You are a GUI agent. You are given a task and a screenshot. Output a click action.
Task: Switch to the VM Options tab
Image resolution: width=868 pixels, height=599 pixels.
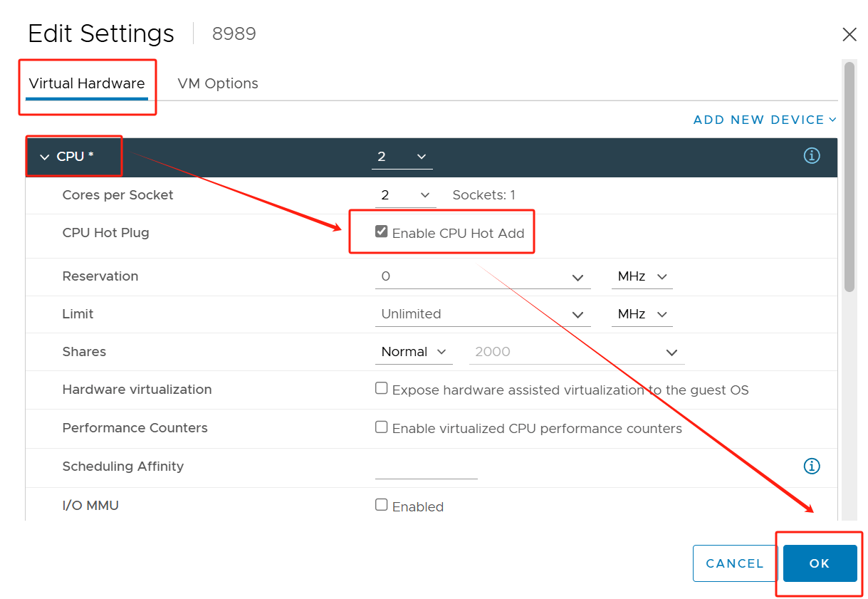tap(217, 83)
